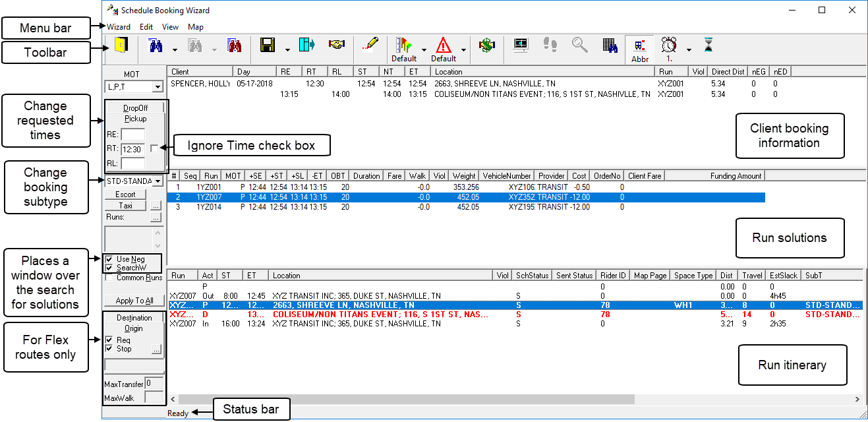The height and width of the screenshot is (422, 868).
Task: Uncheck the Stop checkbox for Flex routes
Action: click(x=109, y=349)
